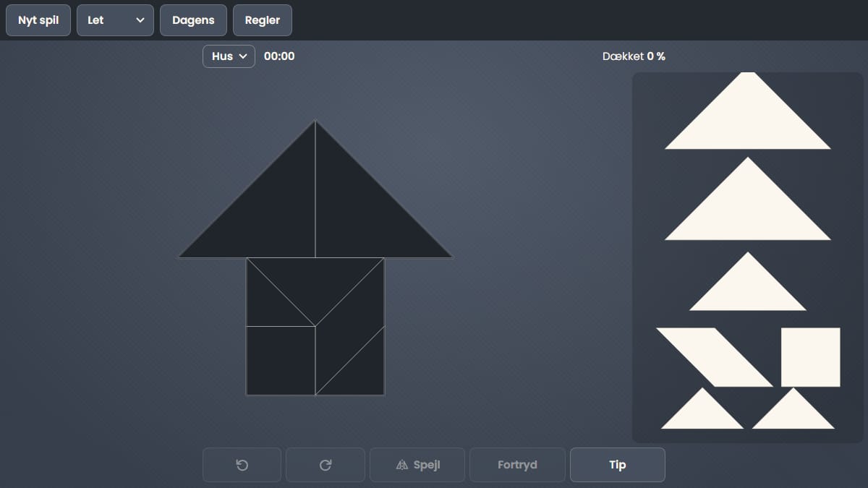Request a hint with Tip
The width and height of the screenshot is (868, 488).
pos(618,465)
